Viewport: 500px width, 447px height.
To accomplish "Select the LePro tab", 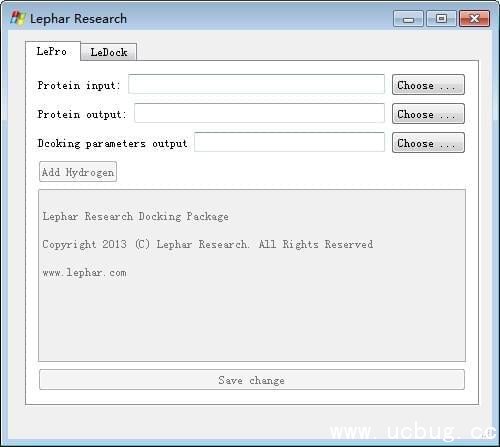I will point(53,51).
